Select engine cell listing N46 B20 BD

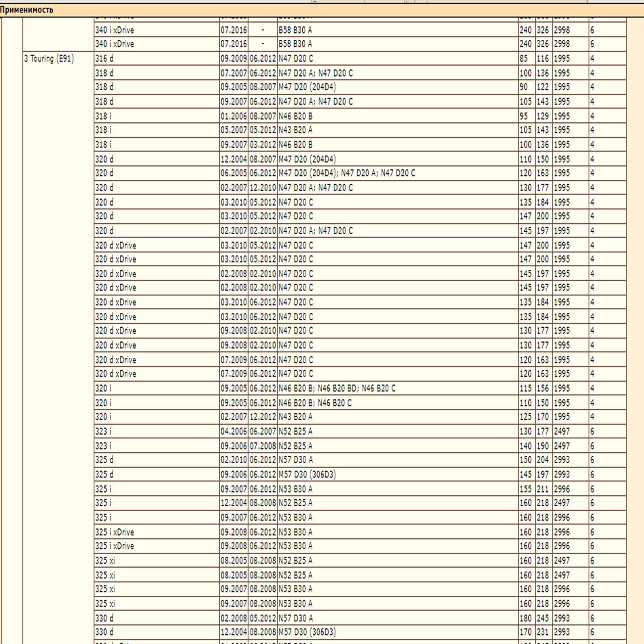337,388
